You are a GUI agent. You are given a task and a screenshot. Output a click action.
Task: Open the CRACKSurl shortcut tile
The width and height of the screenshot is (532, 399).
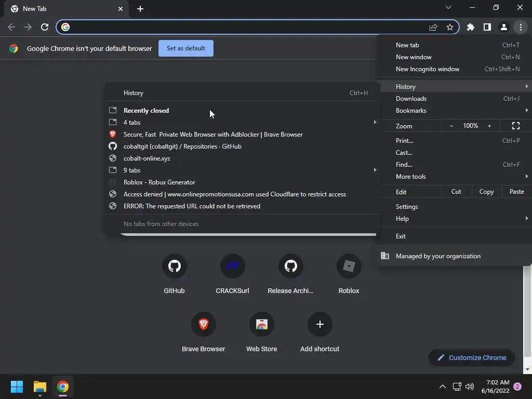pyautogui.click(x=232, y=274)
